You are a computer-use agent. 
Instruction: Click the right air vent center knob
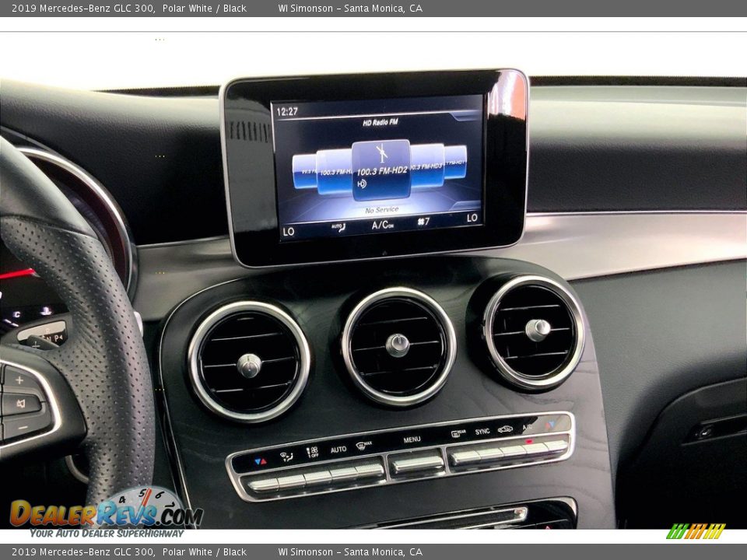(538, 330)
